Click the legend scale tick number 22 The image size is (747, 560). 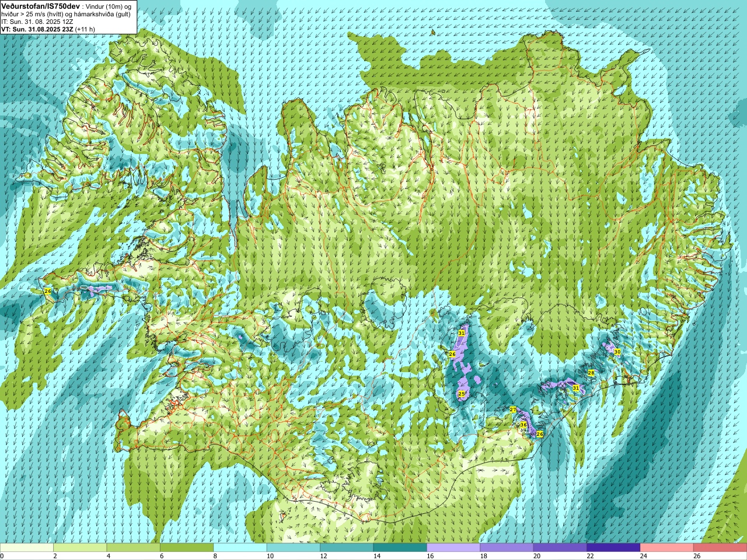point(591,556)
